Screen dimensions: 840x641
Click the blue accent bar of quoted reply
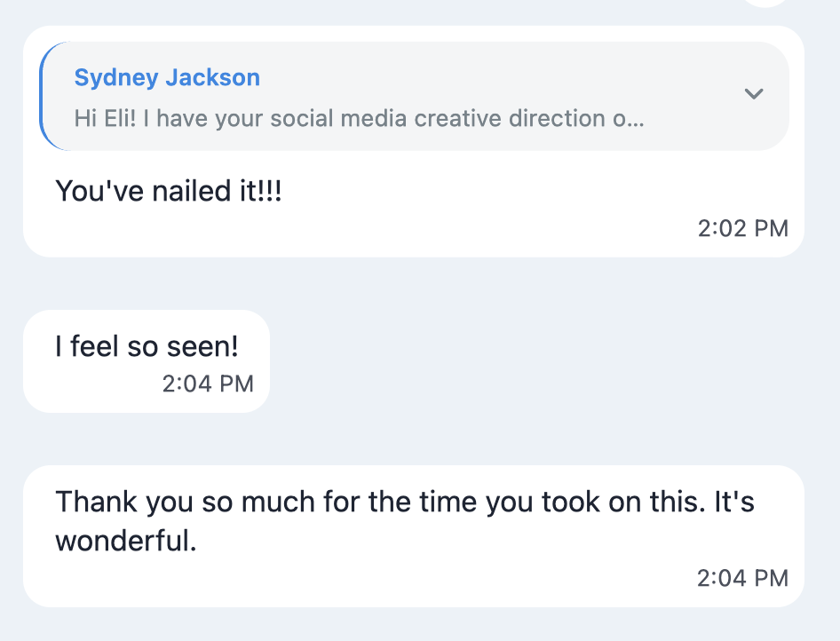tap(42, 96)
